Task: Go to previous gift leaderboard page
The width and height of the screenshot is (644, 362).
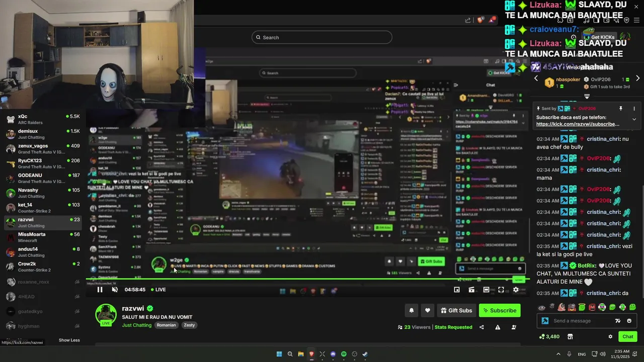Action: (536, 78)
